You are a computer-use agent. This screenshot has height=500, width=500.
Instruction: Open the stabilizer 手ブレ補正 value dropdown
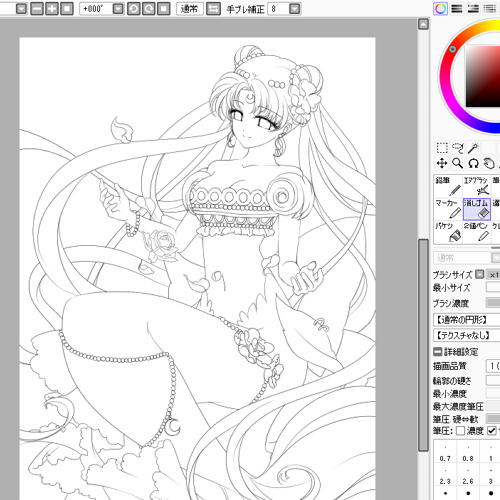(x=295, y=9)
